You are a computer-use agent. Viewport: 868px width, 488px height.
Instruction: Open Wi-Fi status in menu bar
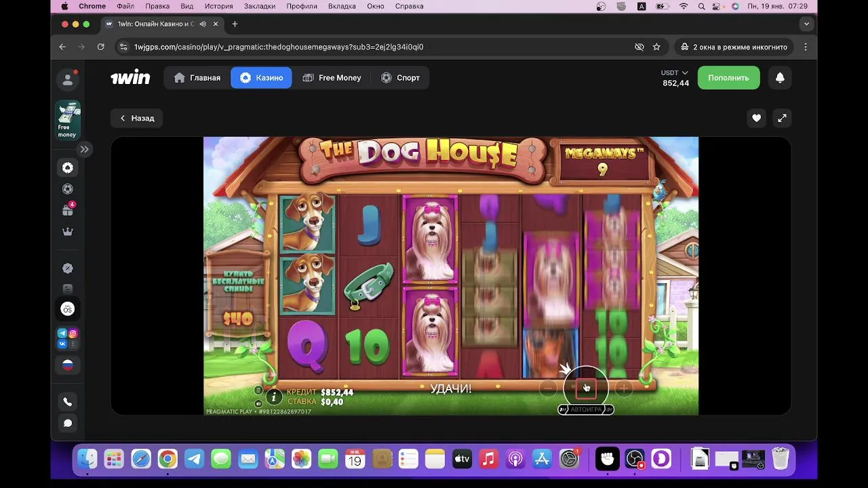click(x=684, y=6)
